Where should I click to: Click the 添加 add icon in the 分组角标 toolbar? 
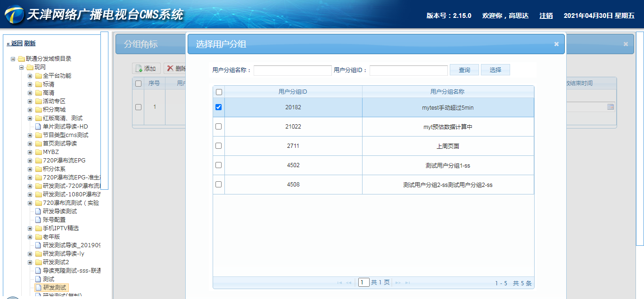tap(139, 69)
